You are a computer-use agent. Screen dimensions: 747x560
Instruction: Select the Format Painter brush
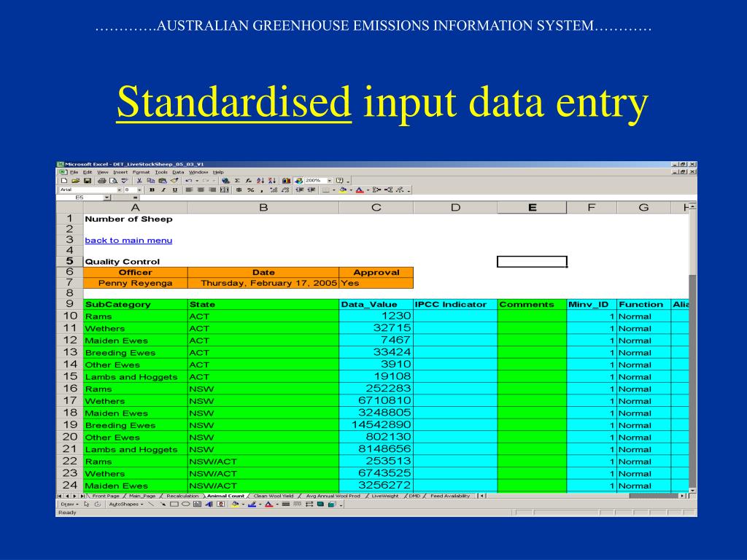(x=174, y=181)
